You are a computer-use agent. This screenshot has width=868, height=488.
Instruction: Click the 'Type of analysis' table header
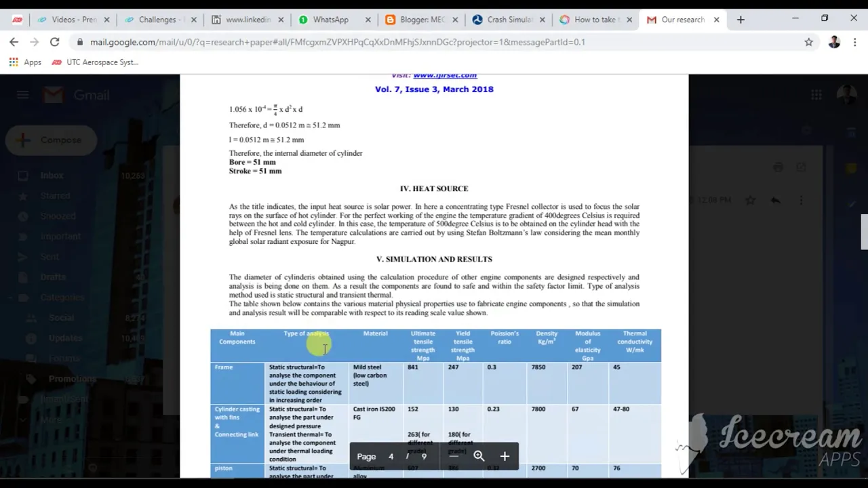click(307, 333)
